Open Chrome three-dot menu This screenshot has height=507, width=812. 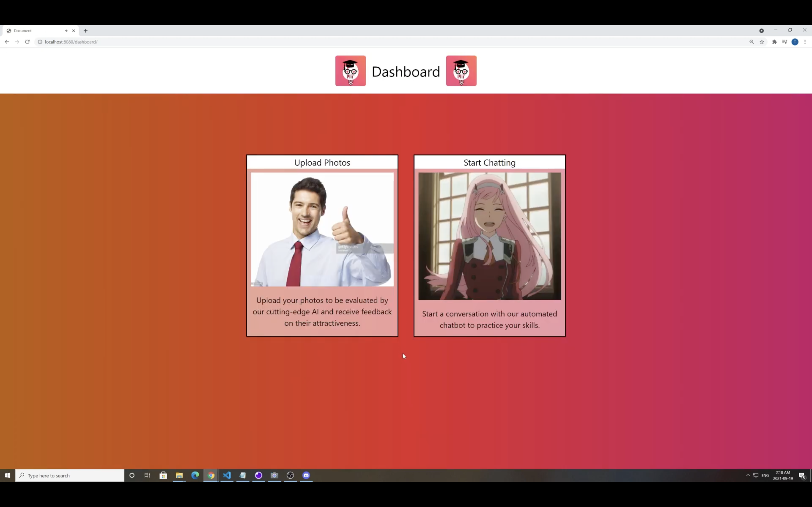coord(805,42)
